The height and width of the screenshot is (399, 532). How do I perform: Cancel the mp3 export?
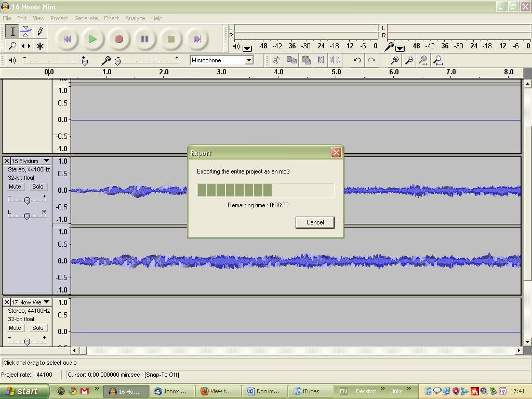coord(315,222)
